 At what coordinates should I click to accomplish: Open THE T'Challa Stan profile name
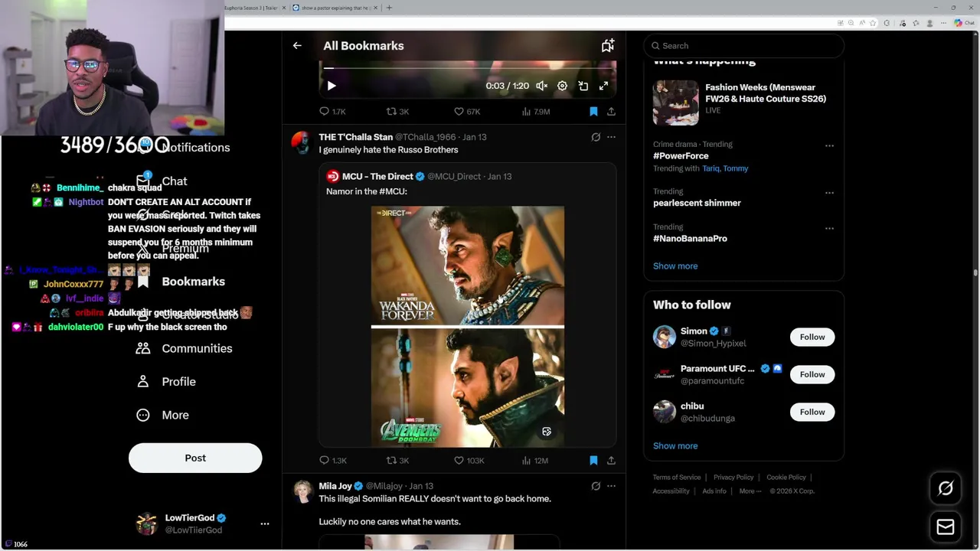pyautogui.click(x=355, y=137)
